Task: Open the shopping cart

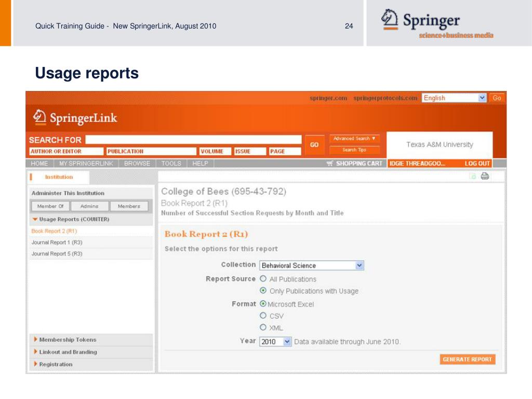Action: coord(354,164)
